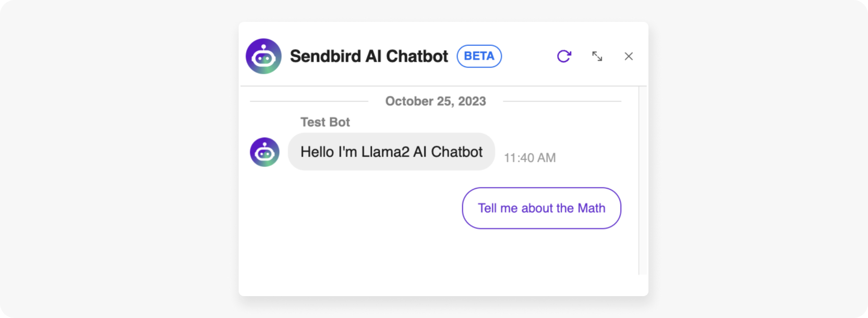Click the robot avatar in the header
This screenshot has width=868, height=318.
pos(263,56)
